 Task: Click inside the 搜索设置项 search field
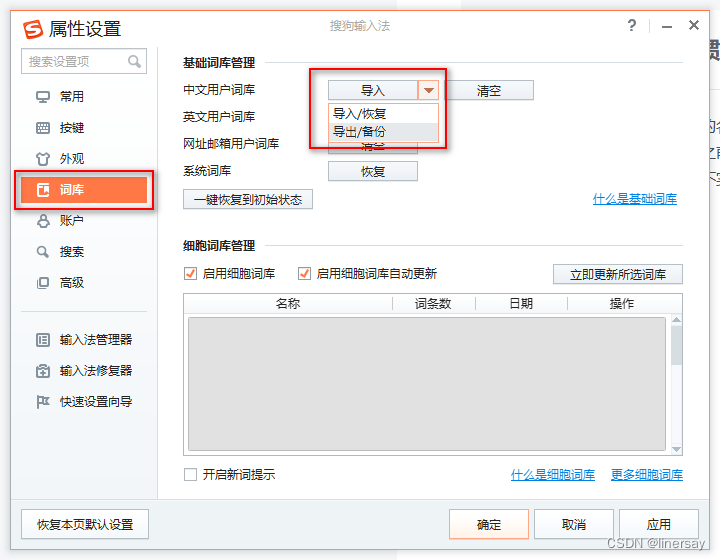coord(84,61)
